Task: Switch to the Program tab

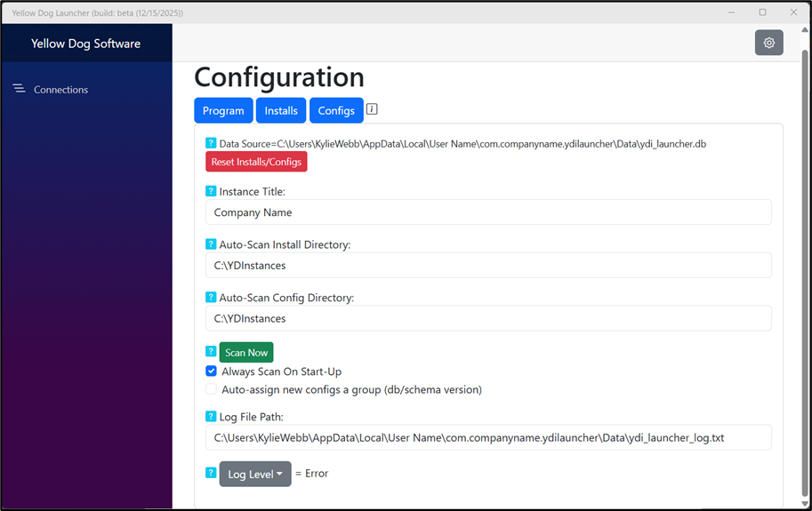Action: 223,110
